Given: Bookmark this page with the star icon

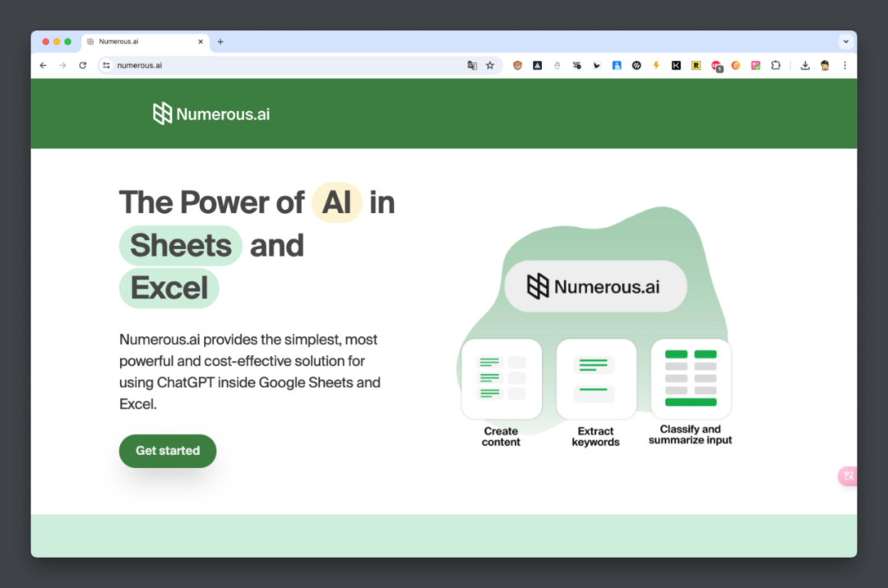Looking at the screenshot, I should tap(490, 65).
